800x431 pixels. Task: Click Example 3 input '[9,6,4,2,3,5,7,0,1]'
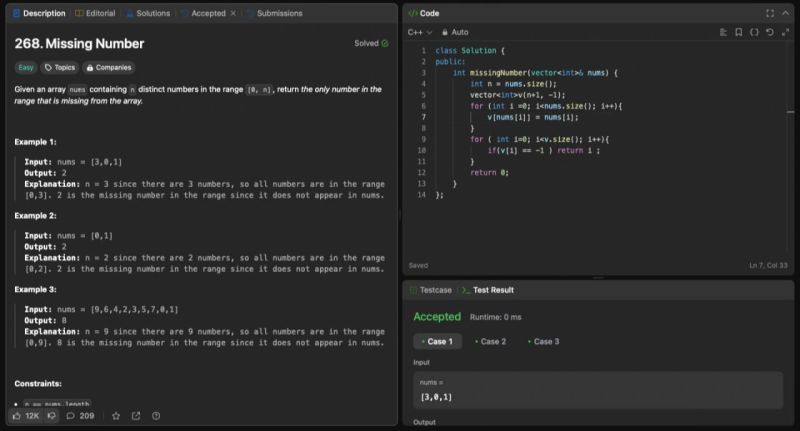coord(134,309)
